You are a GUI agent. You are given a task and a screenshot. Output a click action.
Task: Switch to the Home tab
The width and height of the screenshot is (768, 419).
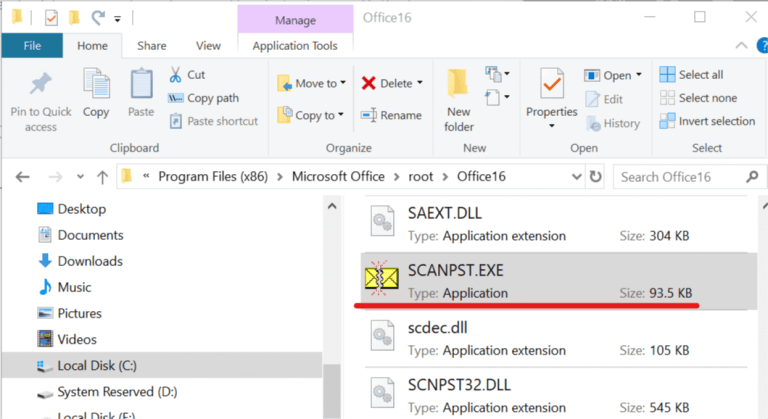click(92, 46)
